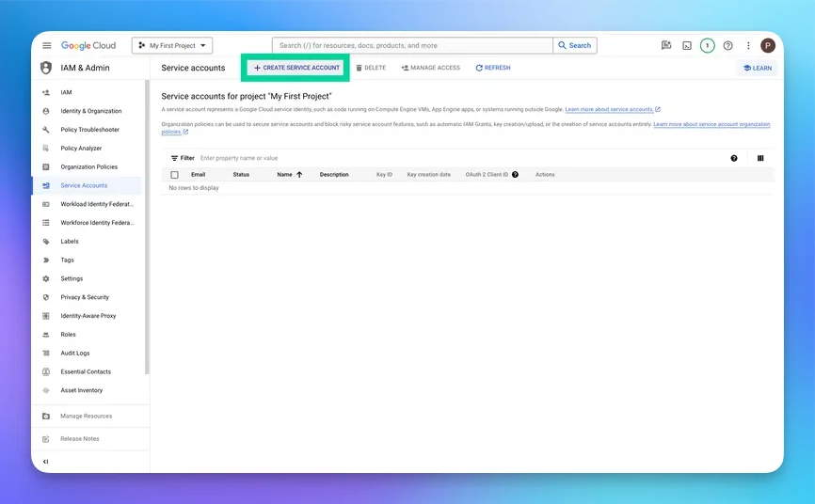Click the Key creation date header
This screenshot has width=815, height=504.
click(429, 175)
